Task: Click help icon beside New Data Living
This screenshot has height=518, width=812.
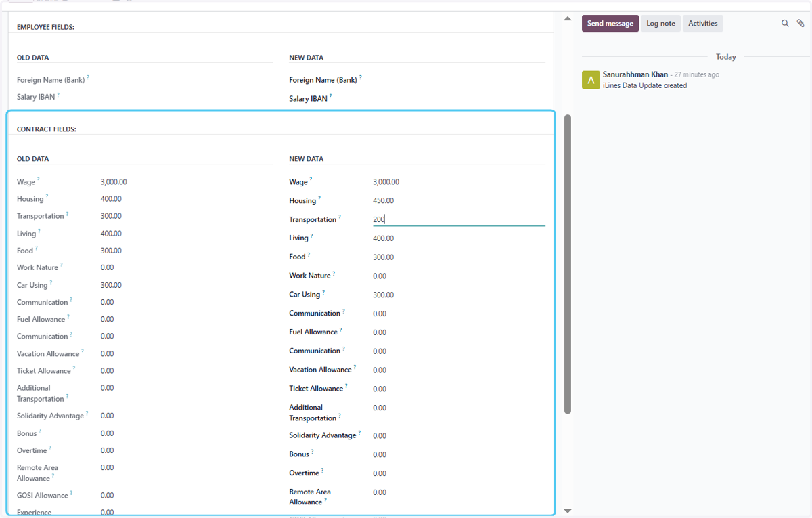Action: 311,236
